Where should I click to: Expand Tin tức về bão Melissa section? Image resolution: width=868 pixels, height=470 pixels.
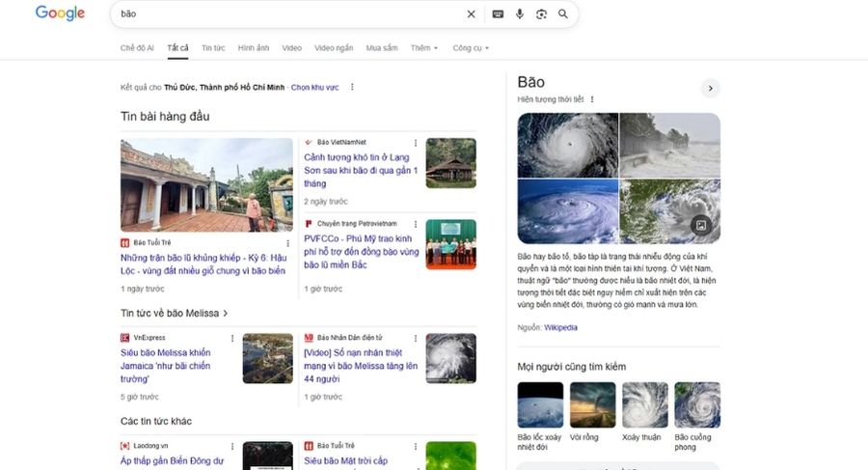point(174,313)
